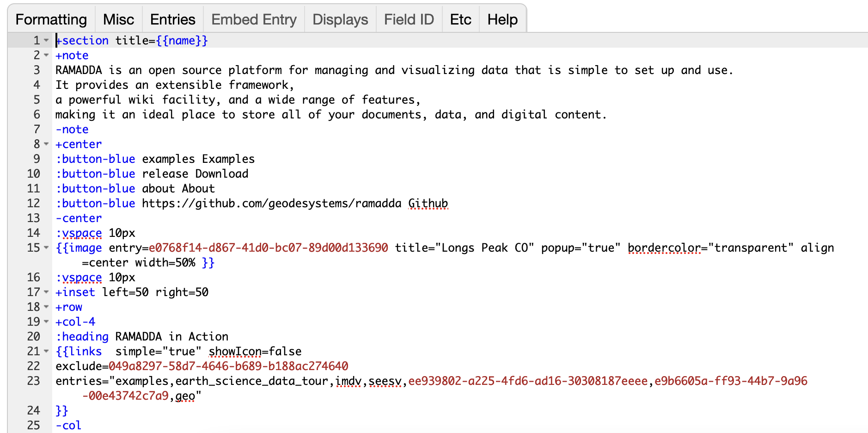Collapse the +section fold on line 1
Viewport: 868px width, 433px height.
pos(46,41)
